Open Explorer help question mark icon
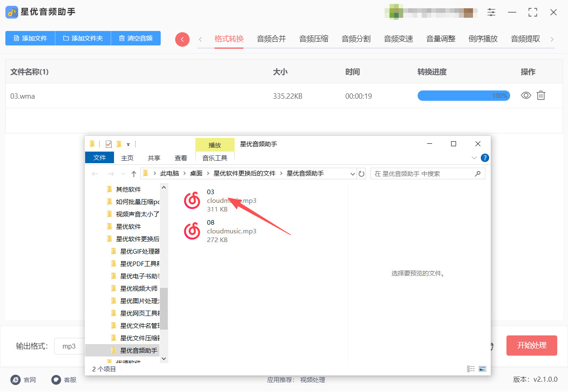568x392 pixels. (x=485, y=158)
